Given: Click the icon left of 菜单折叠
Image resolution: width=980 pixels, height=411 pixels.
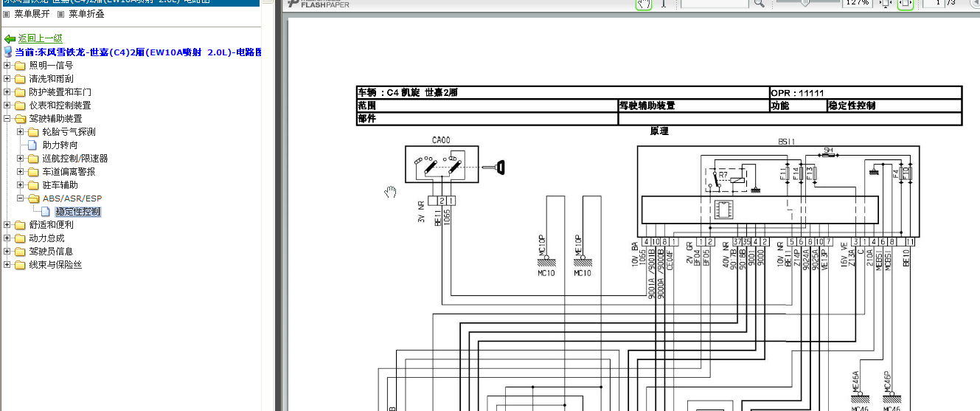Looking at the screenshot, I should 61,14.
